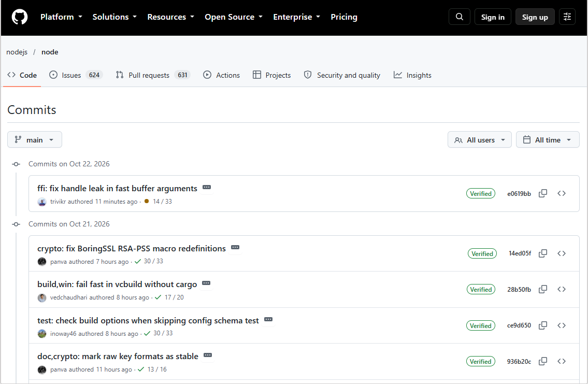Screen dimensions: 588x384
Task: Expand description of ffi handle leak commit
Action: 207,187
